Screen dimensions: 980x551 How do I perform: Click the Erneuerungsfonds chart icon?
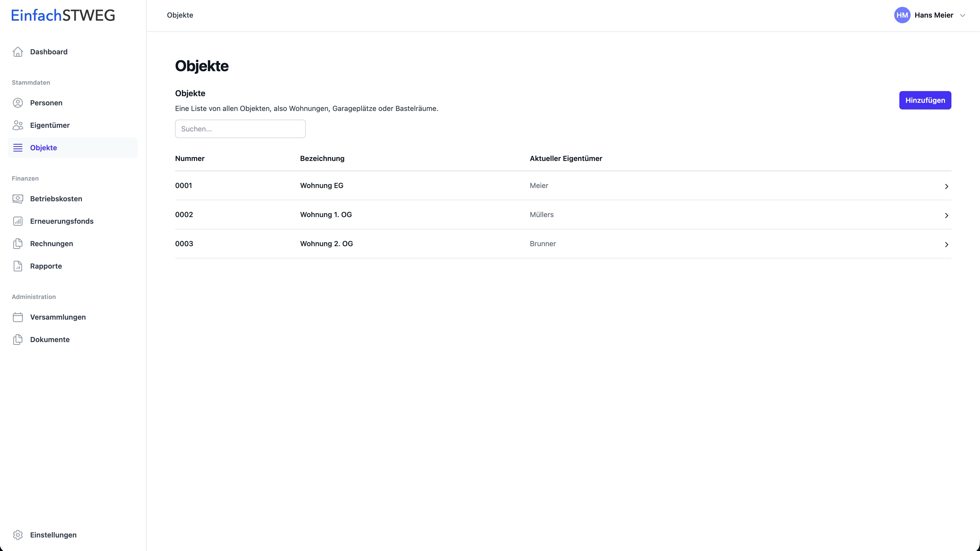(x=18, y=221)
